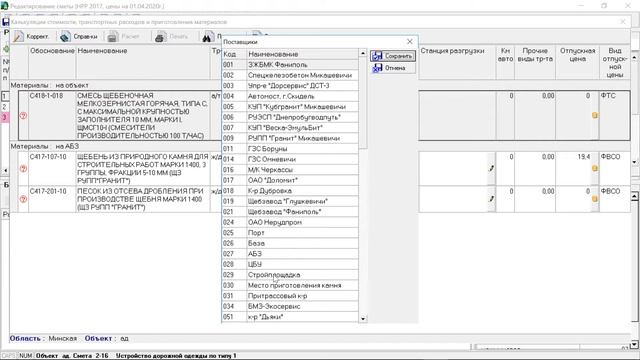Image resolution: width=640 pixels, height=360 pixels.
Task: Click Отпускная цена value 19,4
Action: point(584,157)
